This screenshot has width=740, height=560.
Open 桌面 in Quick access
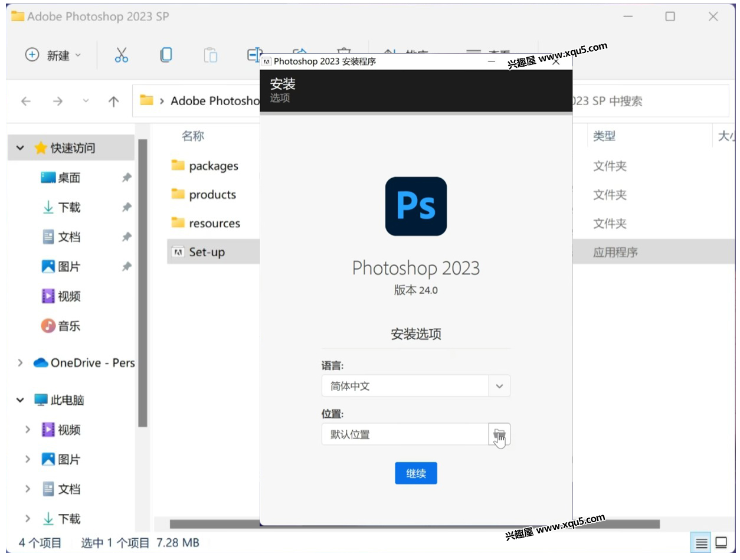69,178
